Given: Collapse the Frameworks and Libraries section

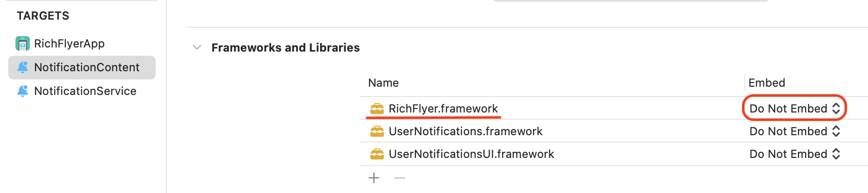Looking at the screenshot, I should click(x=197, y=47).
